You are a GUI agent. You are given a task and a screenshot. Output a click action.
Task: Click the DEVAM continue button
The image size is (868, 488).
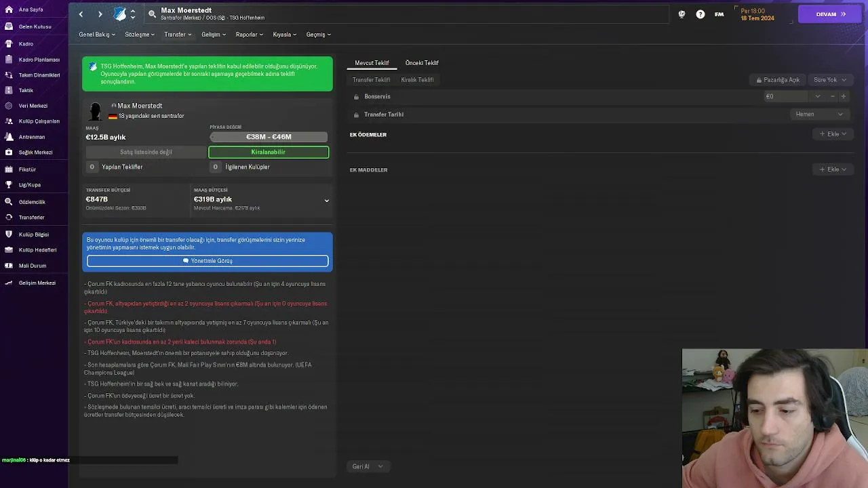pyautogui.click(x=830, y=14)
